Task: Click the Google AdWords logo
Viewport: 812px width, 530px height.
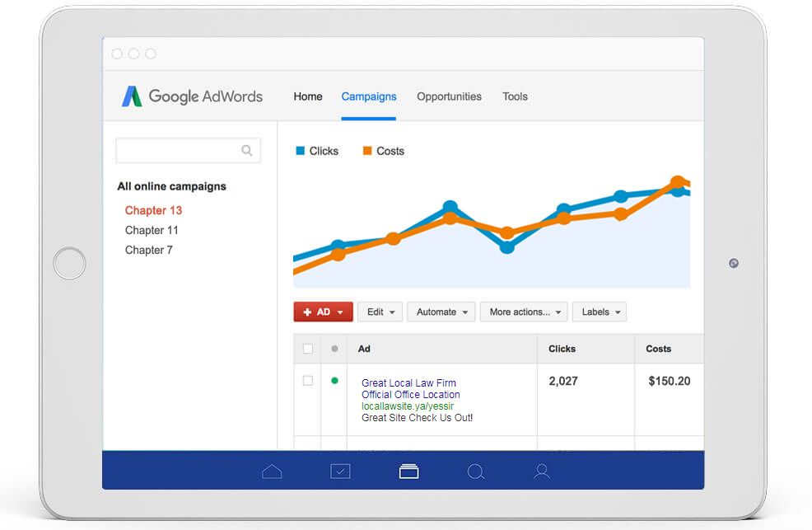Action: [193, 96]
